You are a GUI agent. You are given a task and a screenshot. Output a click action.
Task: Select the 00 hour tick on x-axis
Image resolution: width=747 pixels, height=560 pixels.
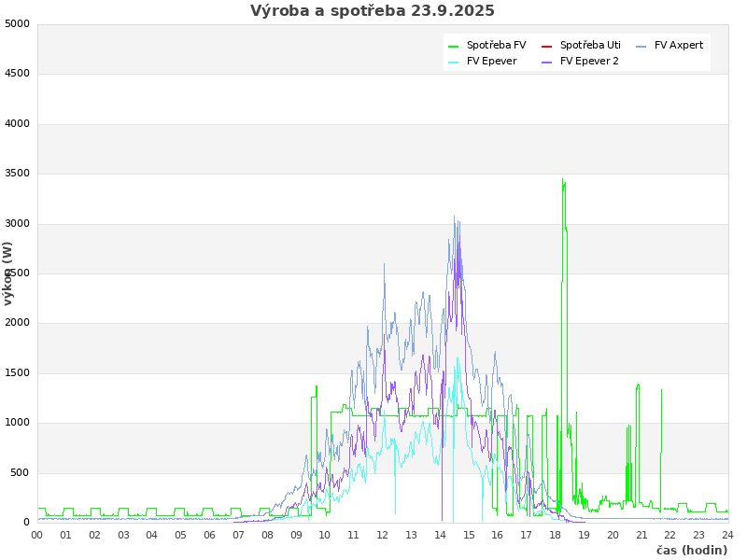[x=37, y=535]
